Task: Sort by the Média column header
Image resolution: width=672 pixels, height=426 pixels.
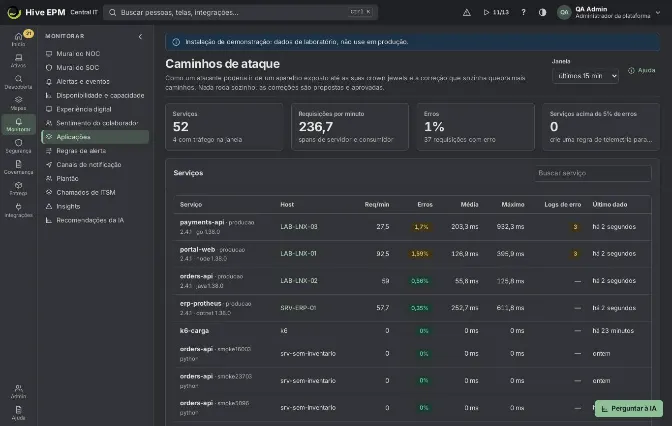Action: coord(469,204)
